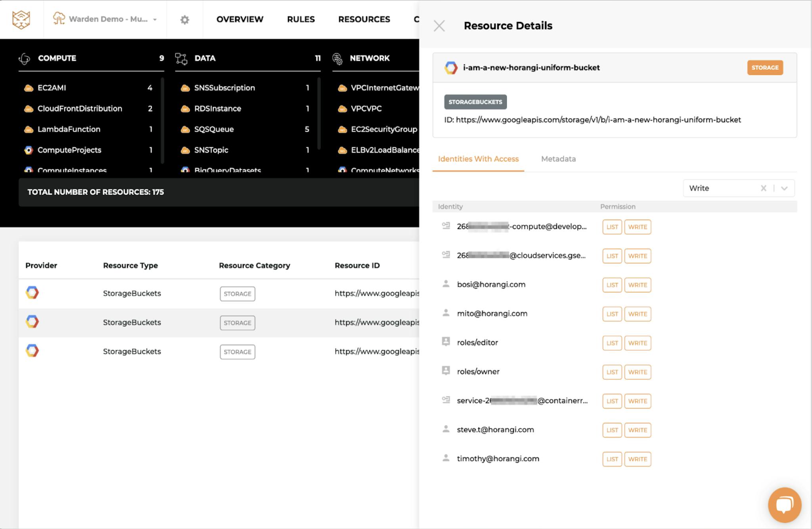Click the Horangi tiger logo icon
Image resolution: width=812 pixels, height=529 pixels.
[21, 19]
